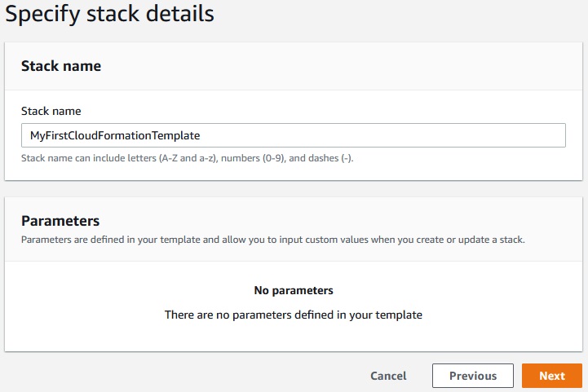Viewport: 588px width, 392px height.
Task: Click the orange Next button
Action: coord(551,376)
